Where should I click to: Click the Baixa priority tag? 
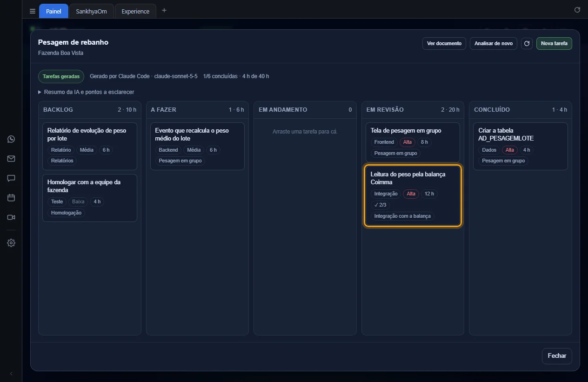point(78,201)
